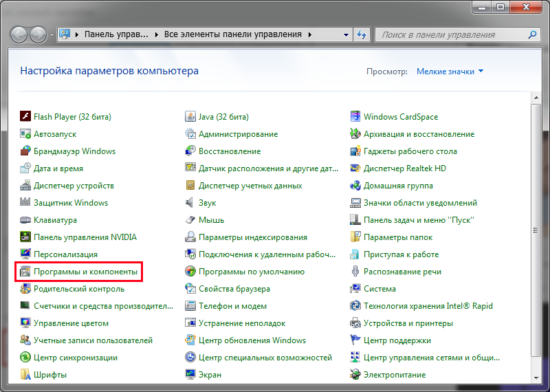Open the Администрирование gear icon
This screenshot has width=550, height=392.
click(190, 133)
